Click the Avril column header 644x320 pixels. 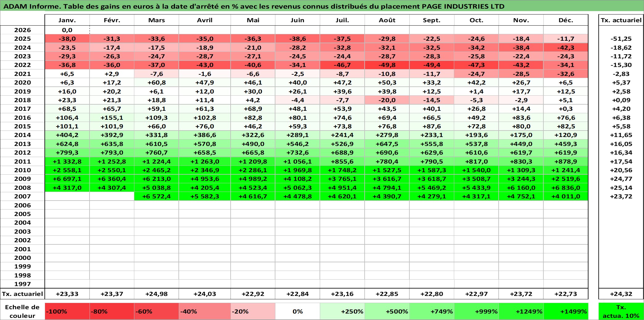click(205, 20)
